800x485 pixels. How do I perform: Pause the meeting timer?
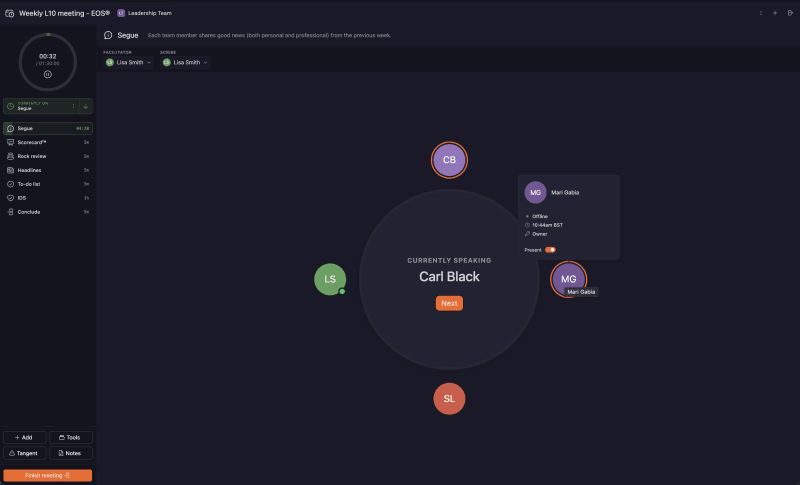tap(47, 74)
